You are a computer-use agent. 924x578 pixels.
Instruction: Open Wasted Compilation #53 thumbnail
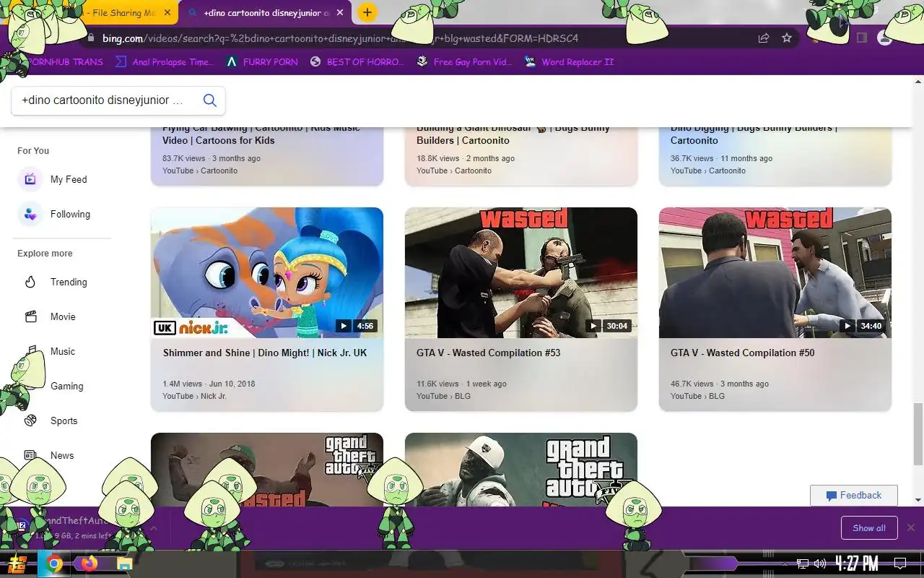click(x=521, y=272)
